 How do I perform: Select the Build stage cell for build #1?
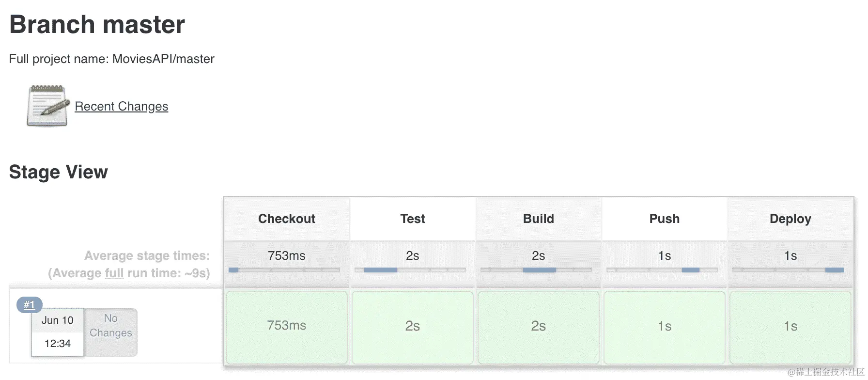pyautogui.click(x=539, y=326)
